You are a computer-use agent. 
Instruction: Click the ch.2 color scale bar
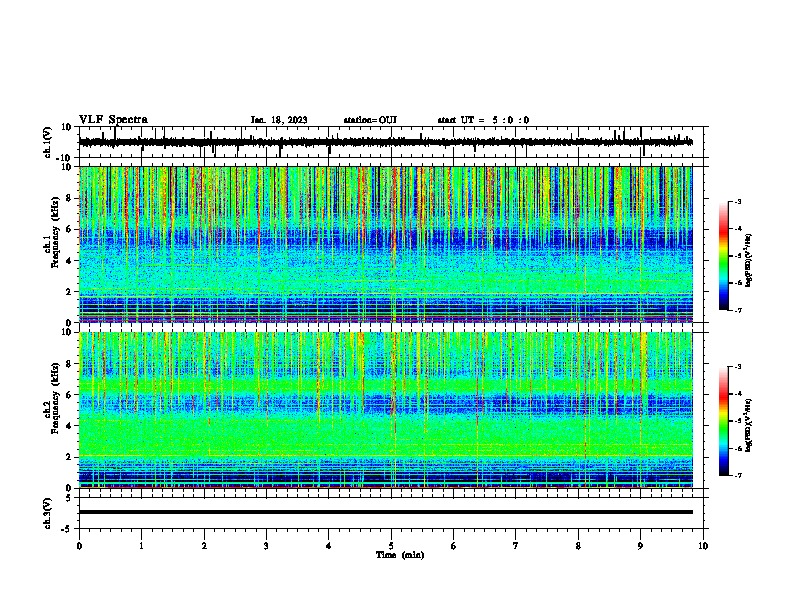pyautogui.click(x=724, y=421)
